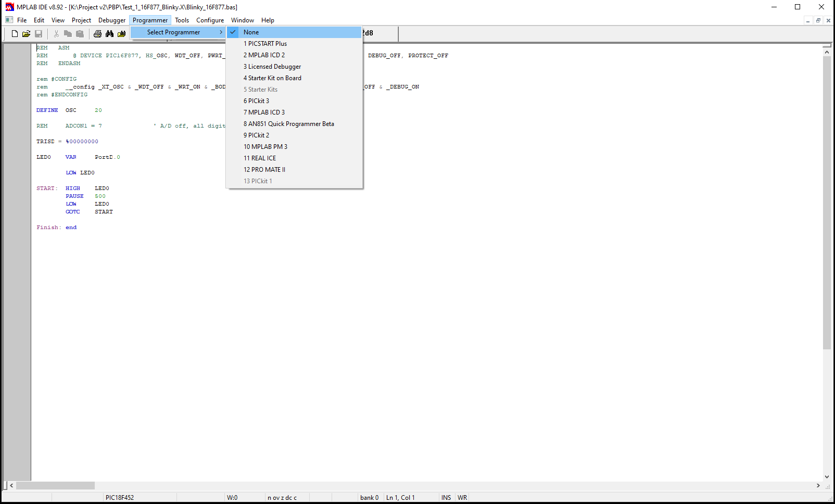This screenshot has width=835, height=504.
Task: Click the Cut scissors icon
Action: [x=56, y=34]
